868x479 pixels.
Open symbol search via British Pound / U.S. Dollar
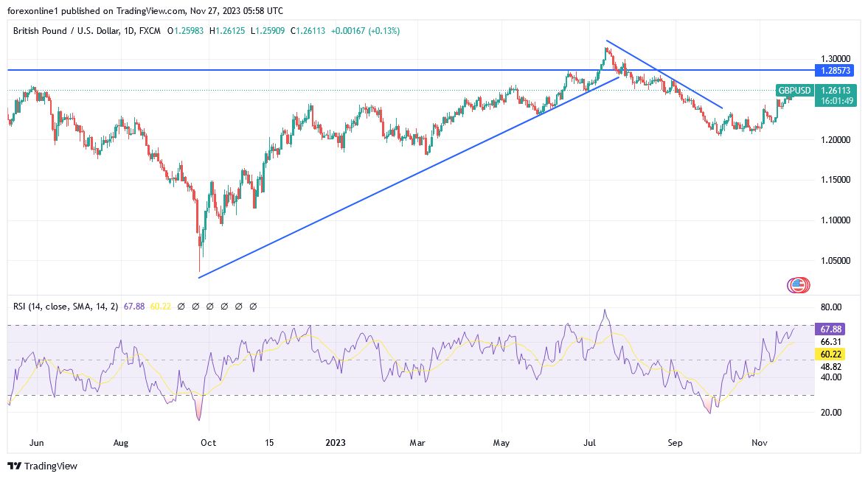[x=66, y=32]
